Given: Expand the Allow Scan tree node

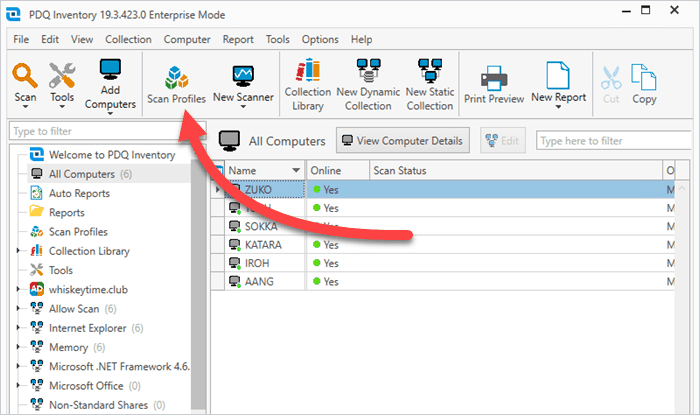Looking at the screenshot, I should point(18,308).
